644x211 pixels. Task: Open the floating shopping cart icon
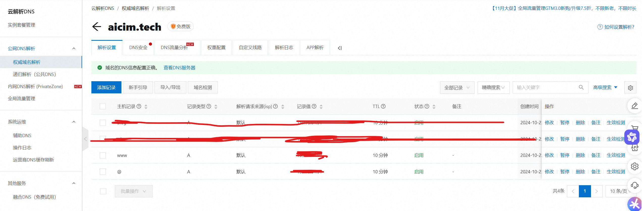click(x=634, y=127)
